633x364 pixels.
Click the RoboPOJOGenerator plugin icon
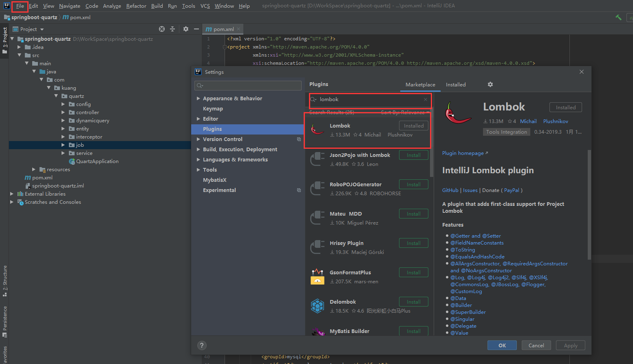(317, 188)
